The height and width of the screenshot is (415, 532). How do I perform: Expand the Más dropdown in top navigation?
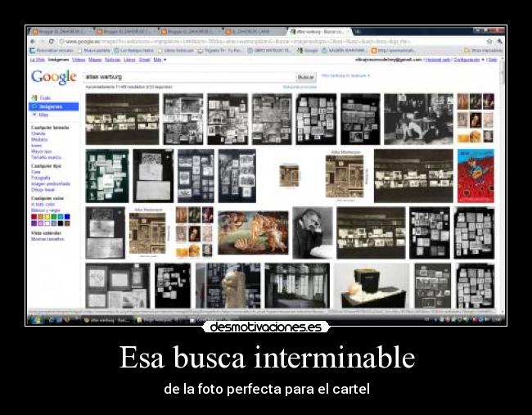(160, 60)
